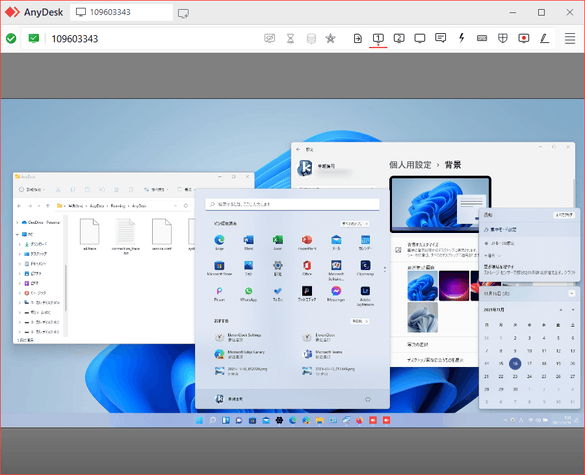Collapse the PC node in Explorer tree
Viewport: 585px width, 475px height.
18,234
